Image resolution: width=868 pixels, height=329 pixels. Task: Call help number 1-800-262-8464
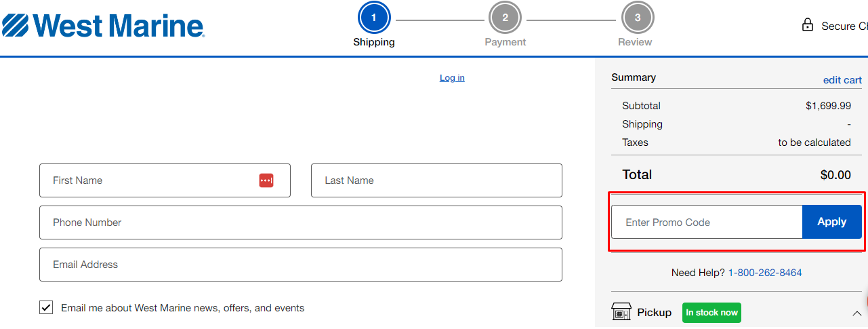click(x=765, y=273)
